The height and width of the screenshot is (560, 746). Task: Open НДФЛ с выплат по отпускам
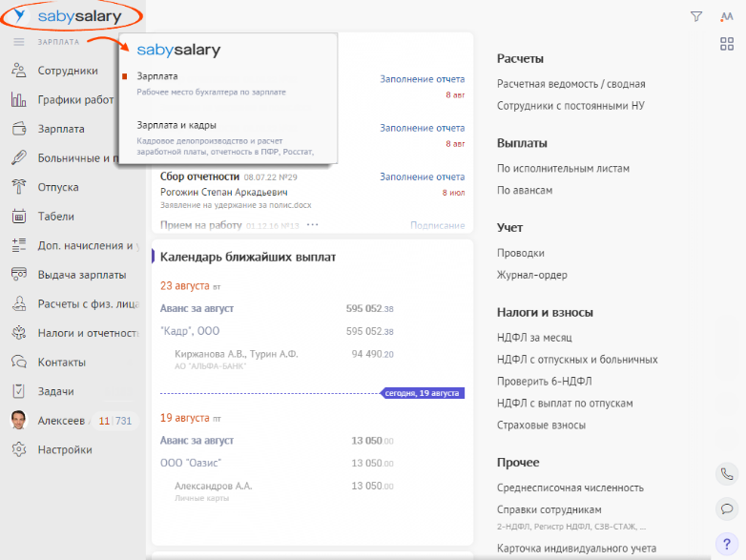coord(565,404)
